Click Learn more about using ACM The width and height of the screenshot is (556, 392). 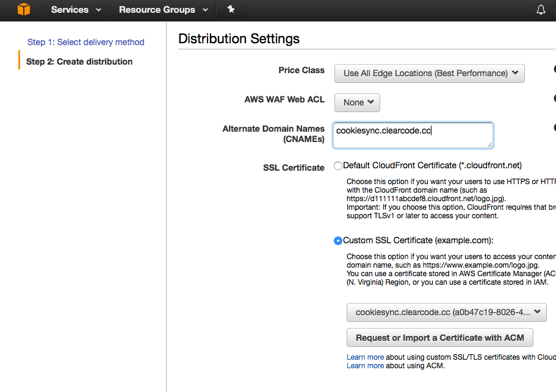(x=365, y=365)
